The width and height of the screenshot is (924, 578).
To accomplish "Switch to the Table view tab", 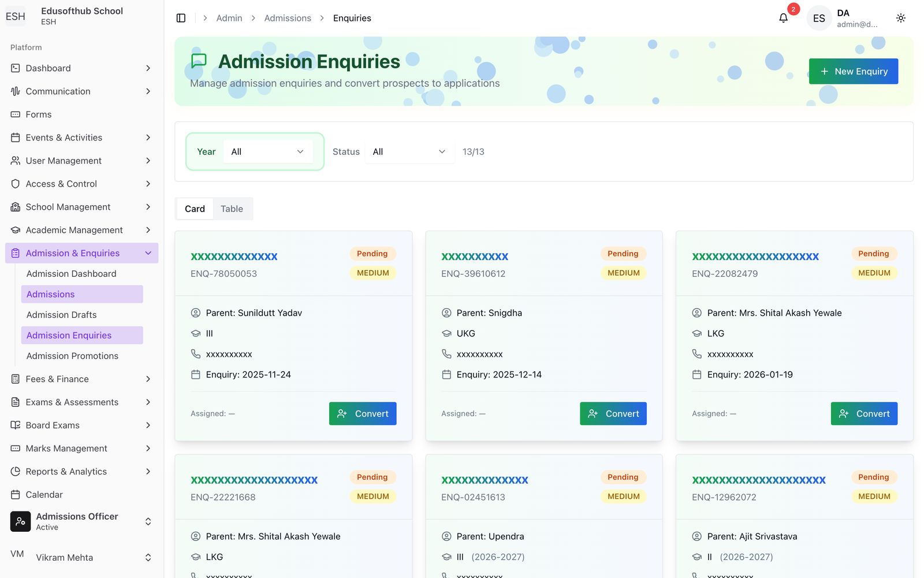I will [232, 209].
